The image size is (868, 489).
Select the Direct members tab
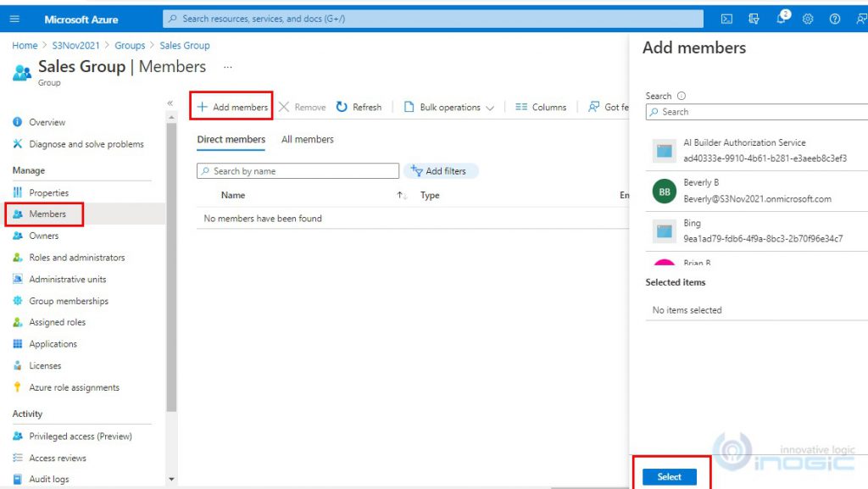pyautogui.click(x=231, y=139)
